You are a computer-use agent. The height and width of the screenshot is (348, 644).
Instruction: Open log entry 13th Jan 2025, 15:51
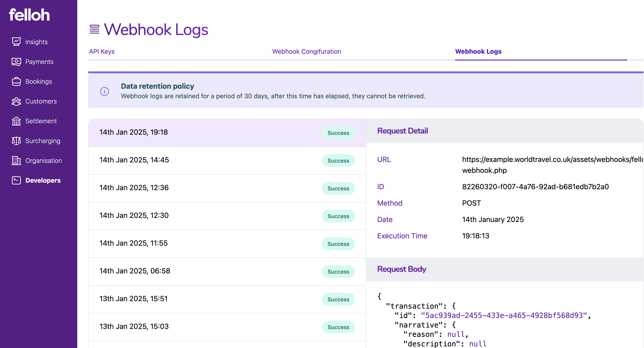point(227,299)
